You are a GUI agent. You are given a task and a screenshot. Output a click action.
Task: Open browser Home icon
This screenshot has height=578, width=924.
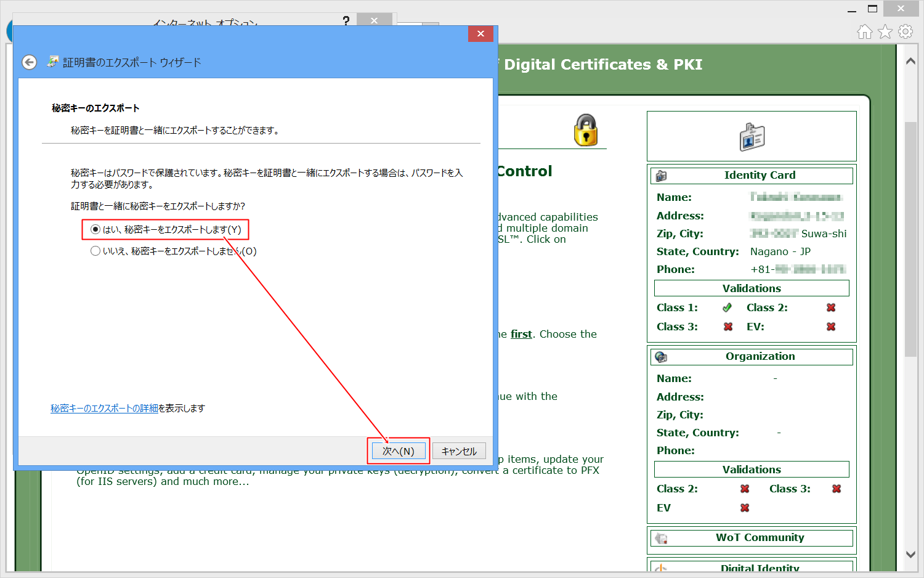[865, 31]
